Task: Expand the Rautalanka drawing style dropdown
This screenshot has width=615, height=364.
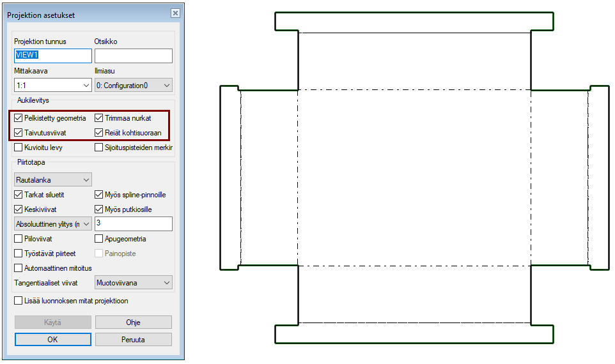Action: tap(53, 179)
